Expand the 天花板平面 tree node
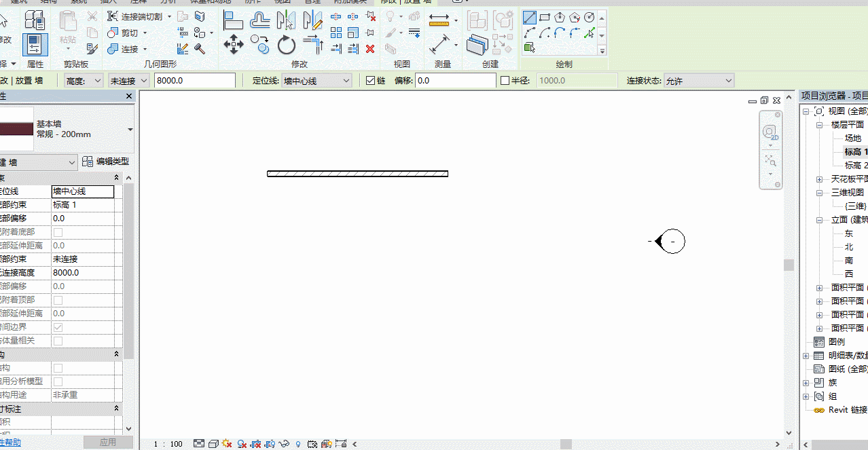 pyautogui.click(x=820, y=179)
